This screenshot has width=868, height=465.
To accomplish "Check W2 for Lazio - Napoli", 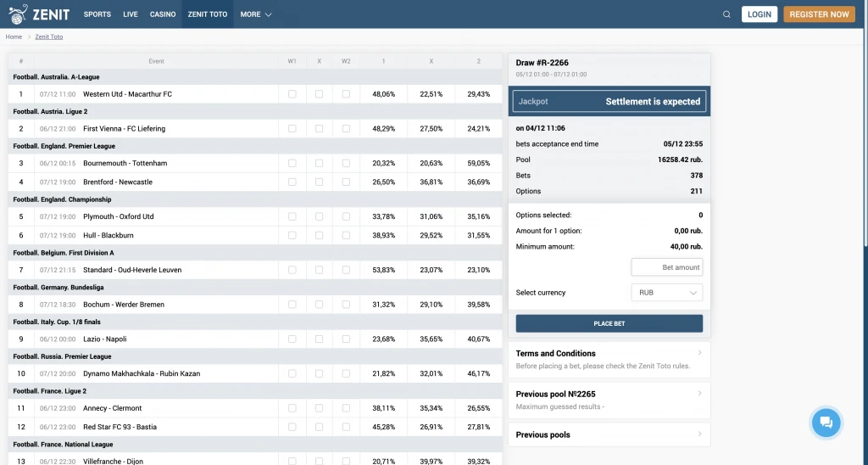I will 346,339.
